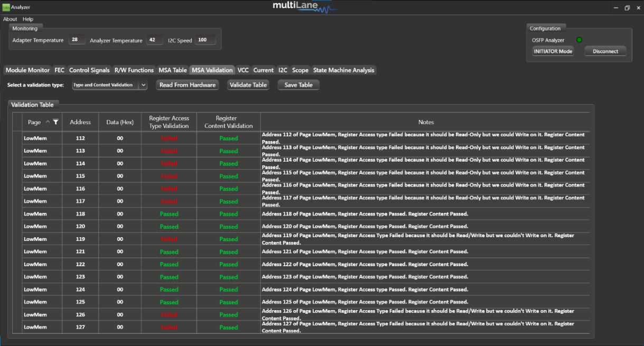Click the Validate Table button
This screenshot has height=346, width=644.
[x=248, y=85]
